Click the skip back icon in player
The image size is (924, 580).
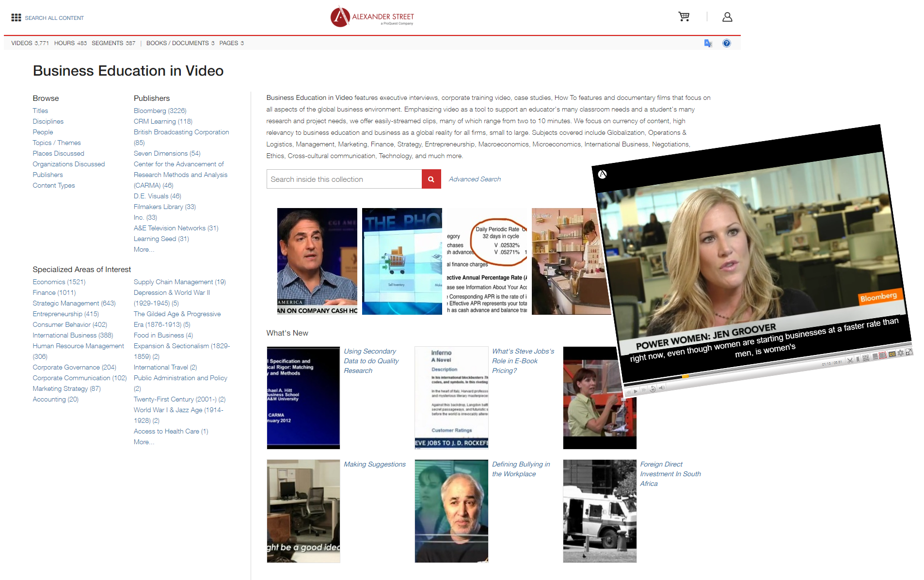pyautogui.click(x=628, y=392)
